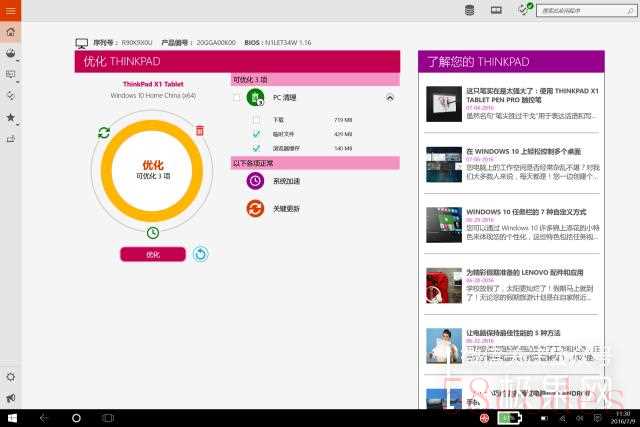The height and width of the screenshot is (427, 640).
Task: Click the blue rescan icon beside 优化 button
Action: pos(201,254)
